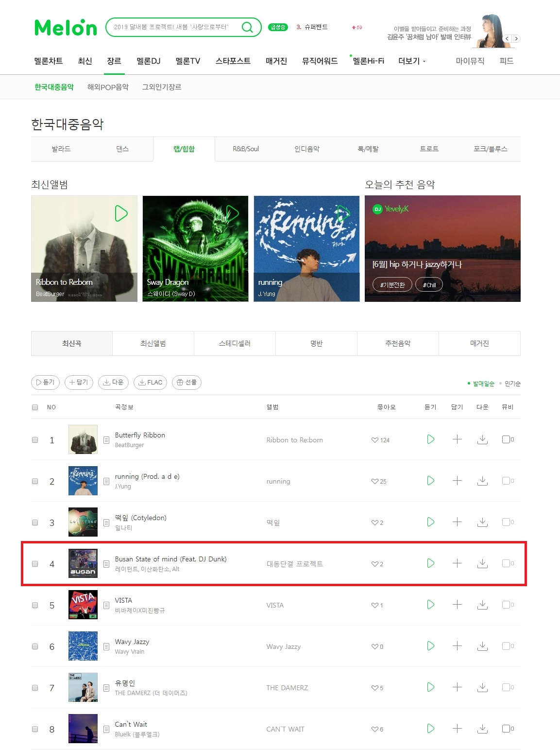Switch to the R&B/Soul genre tab
Image resolution: width=560 pixels, height=750 pixels.
tap(246, 149)
